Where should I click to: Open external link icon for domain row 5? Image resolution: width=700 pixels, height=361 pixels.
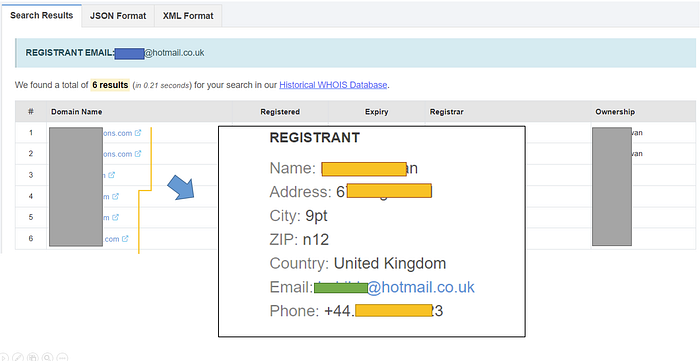[115, 217]
